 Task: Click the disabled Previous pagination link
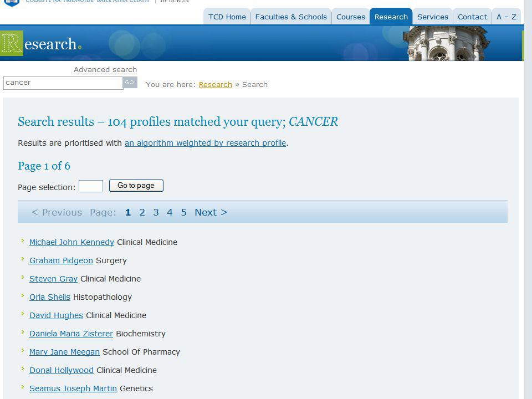pyautogui.click(x=57, y=212)
